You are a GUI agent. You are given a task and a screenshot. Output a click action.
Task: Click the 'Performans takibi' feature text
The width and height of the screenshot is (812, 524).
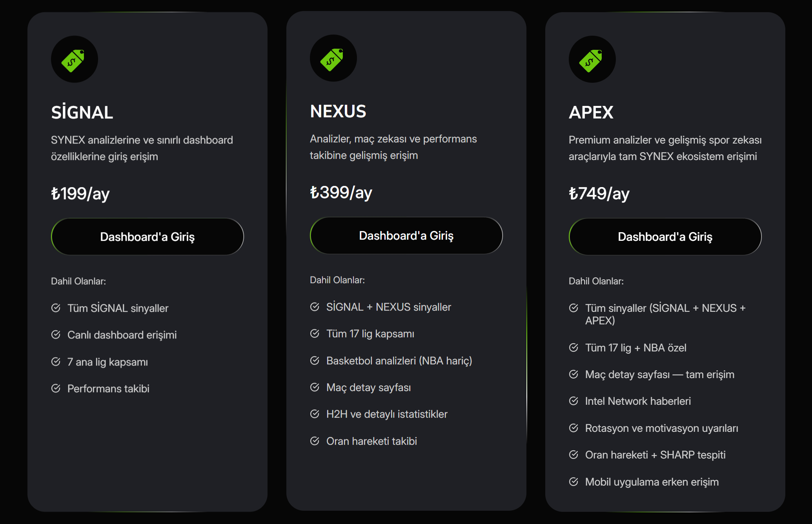tap(108, 389)
